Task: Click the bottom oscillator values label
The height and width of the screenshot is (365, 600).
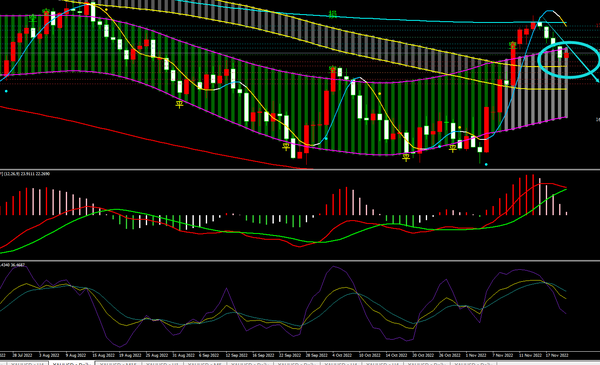Action: pos(12,265)
